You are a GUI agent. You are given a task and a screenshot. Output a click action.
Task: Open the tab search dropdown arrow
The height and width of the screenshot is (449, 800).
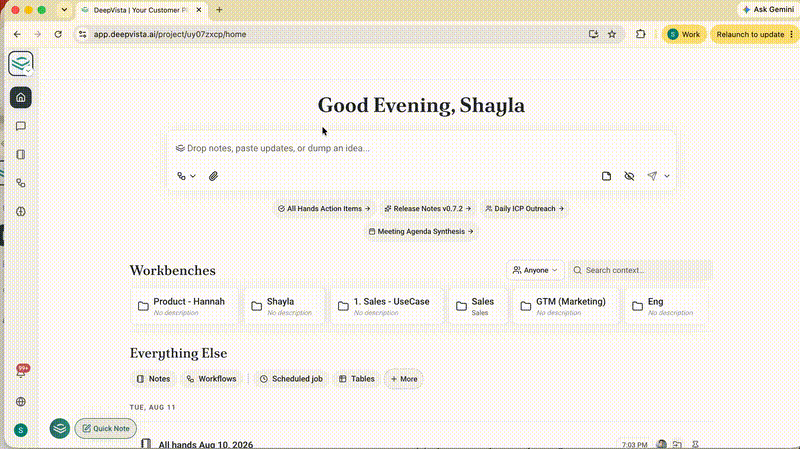pyautogui.click(x=64, y=10)
